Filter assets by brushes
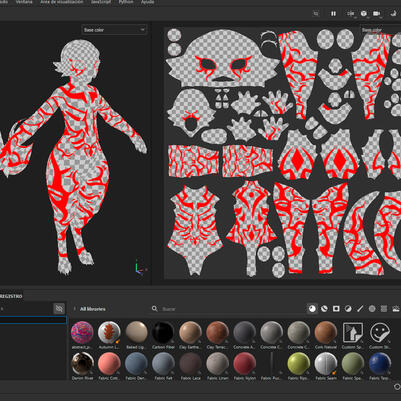This screenshot has height=401, width=401. click(x=360, y=309)
